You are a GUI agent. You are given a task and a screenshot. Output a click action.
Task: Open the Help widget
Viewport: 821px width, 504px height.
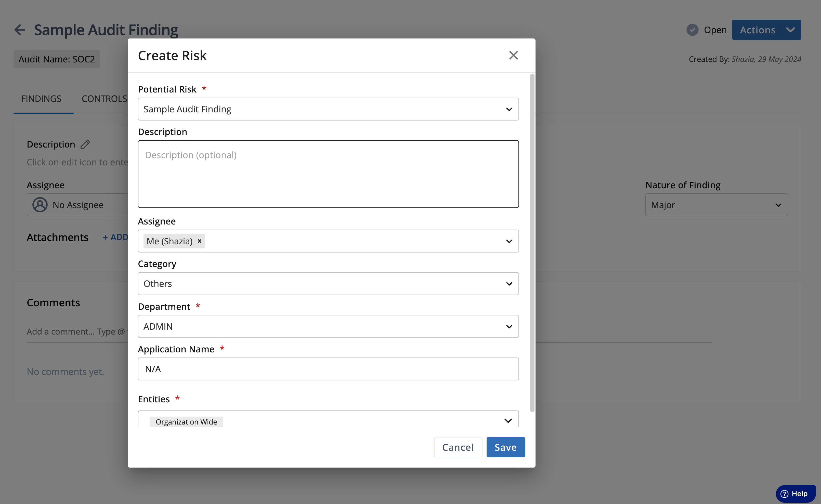795,494
